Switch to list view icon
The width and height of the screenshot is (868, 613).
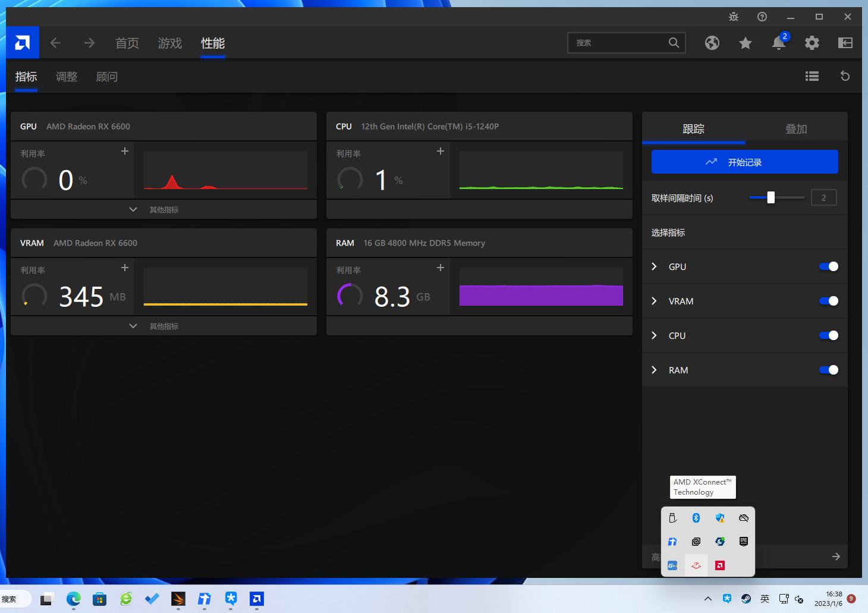812,76
